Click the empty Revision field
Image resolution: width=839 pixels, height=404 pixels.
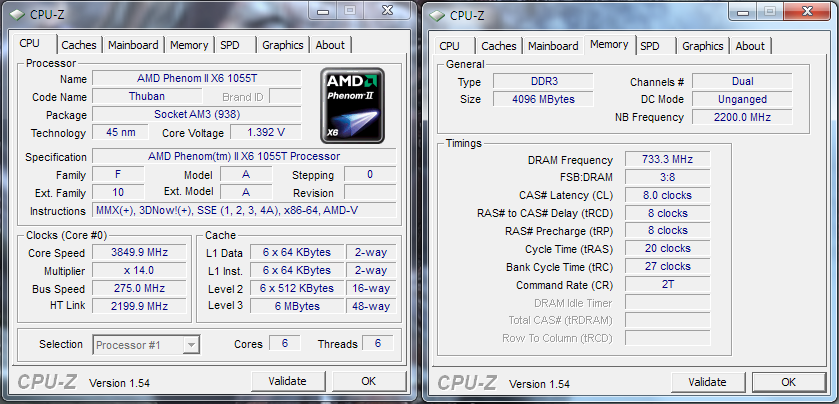pyautogui.click(x=370, y=192)
